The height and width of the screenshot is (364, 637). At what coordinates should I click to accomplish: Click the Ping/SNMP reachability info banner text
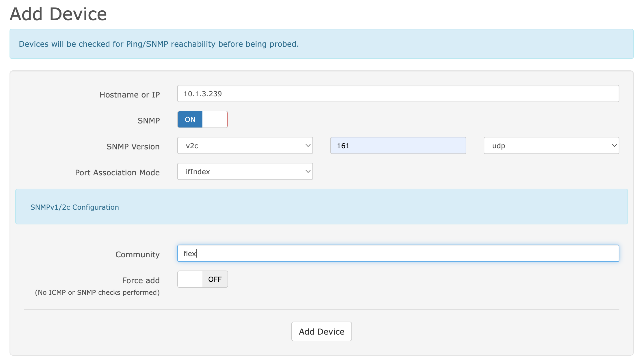(x=159, y=44)
